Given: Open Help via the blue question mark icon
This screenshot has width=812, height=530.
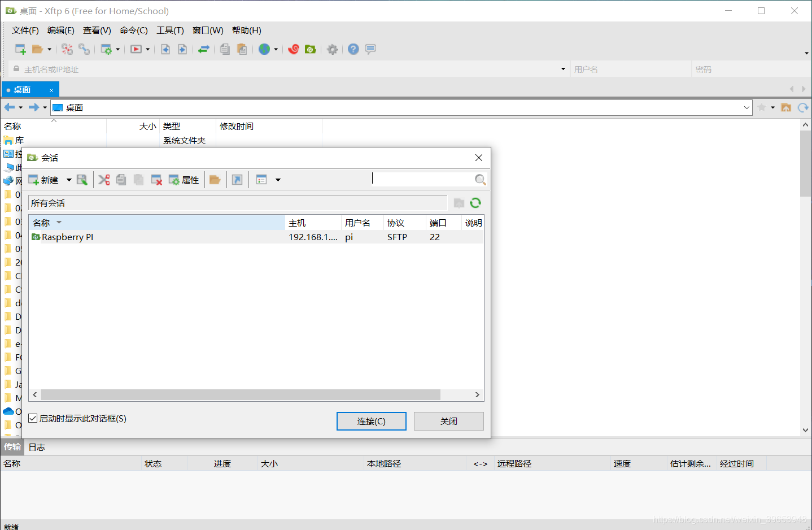Looking at the screenshot, I should (x=353, y=49).
